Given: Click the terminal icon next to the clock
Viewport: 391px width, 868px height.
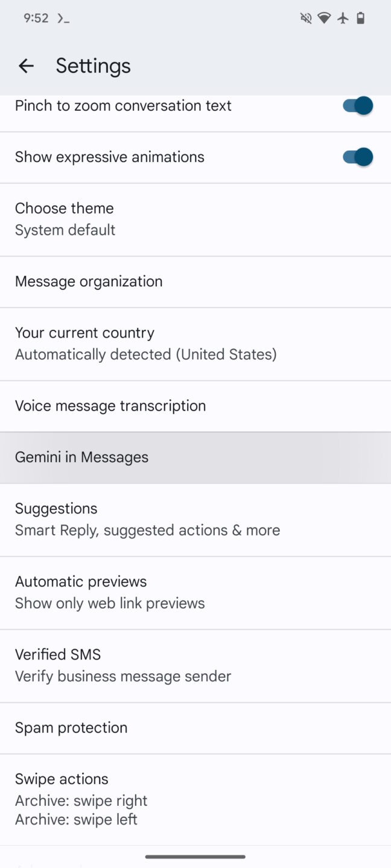Looking at the screenshot, I should 63,18.
